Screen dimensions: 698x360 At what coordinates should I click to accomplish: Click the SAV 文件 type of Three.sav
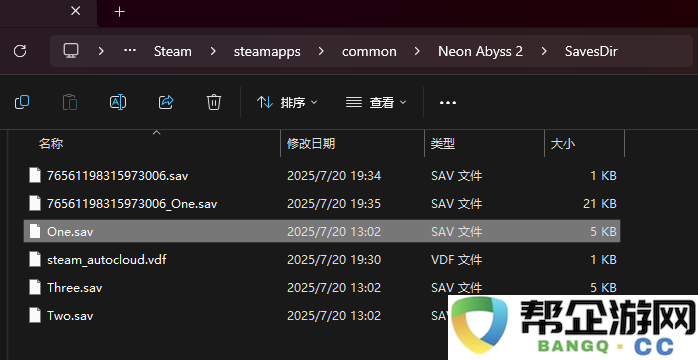(456, 288)
